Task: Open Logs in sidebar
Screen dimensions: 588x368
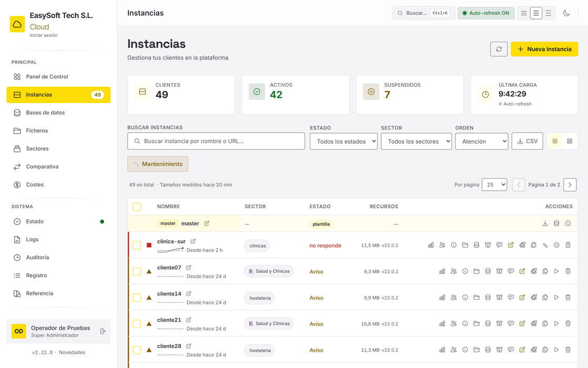Action: (58, 240)
